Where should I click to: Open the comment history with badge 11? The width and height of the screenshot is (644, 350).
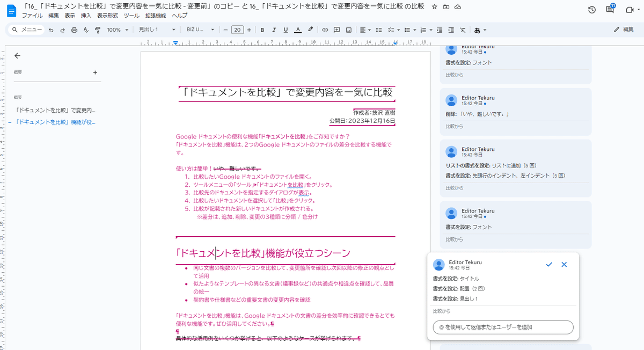pos(610,10)
